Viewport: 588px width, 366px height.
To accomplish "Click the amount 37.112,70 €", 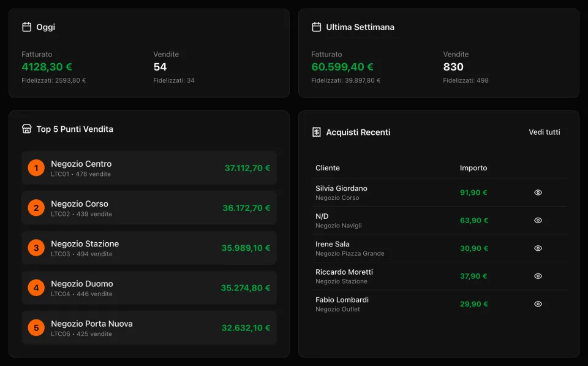I will pyautogui.click(x=247, y=168).
